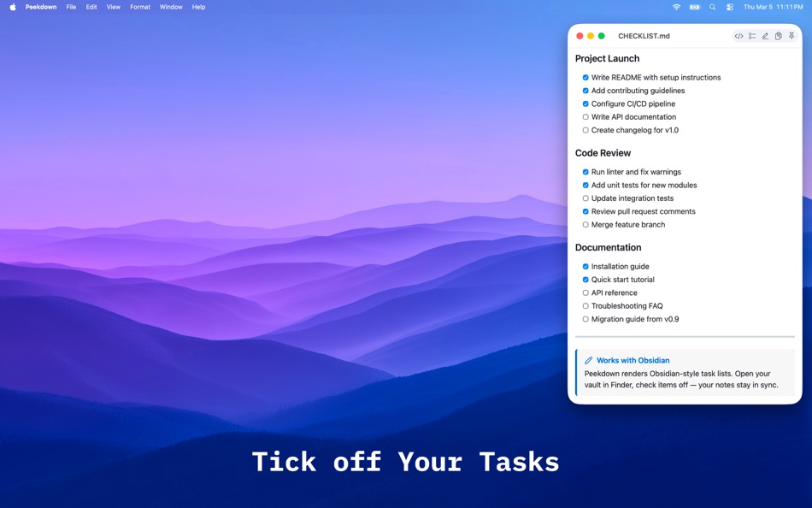Open the Apple menu
Image resolution: width=812 pixels, height=508 pixels.
[13, 7]
